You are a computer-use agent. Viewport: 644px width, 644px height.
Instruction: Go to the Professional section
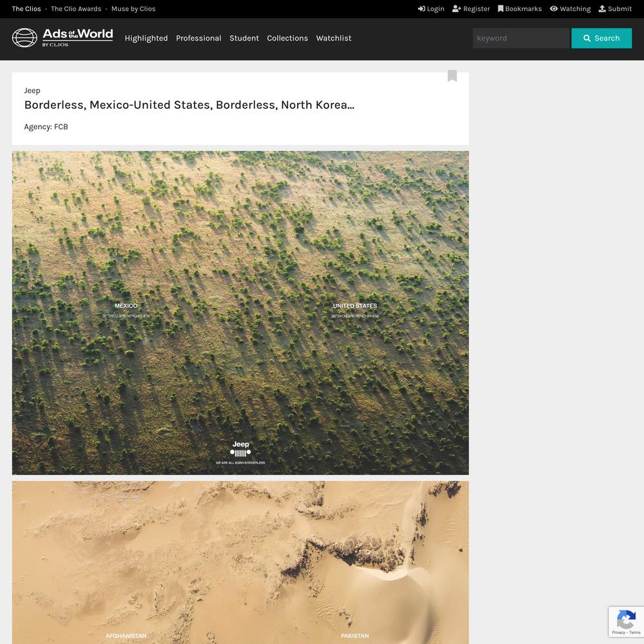pos(198,38)
